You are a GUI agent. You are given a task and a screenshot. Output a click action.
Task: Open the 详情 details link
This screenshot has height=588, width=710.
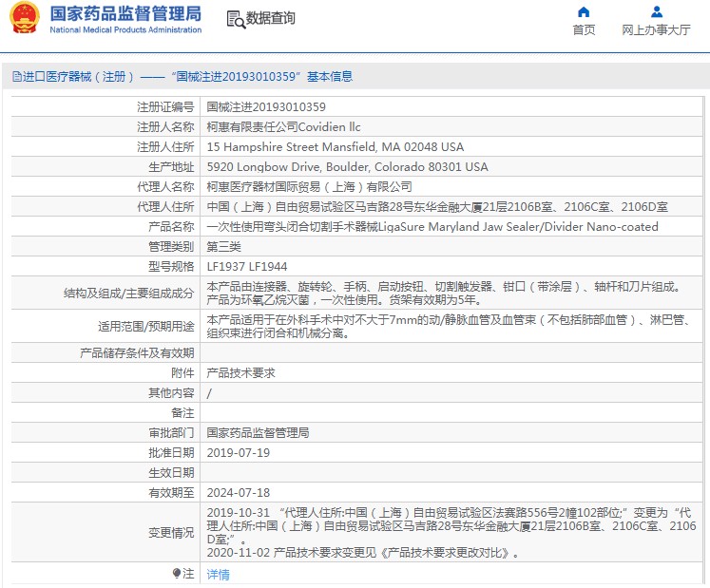point(219,574)
